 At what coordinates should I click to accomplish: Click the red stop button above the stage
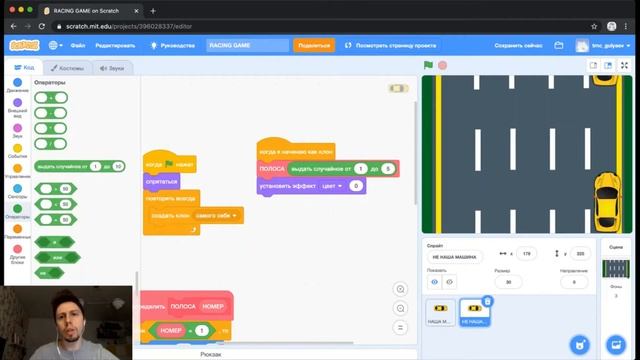coord(442,65)
